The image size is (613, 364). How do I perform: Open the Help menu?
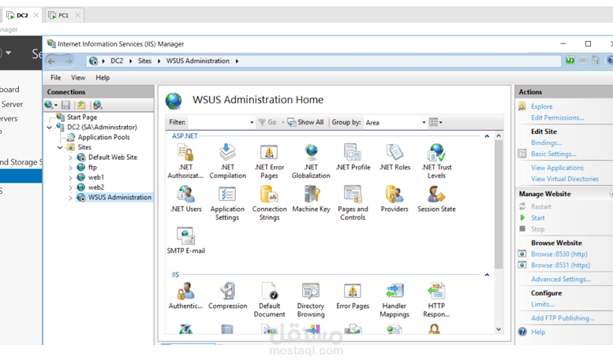[103, 78]
